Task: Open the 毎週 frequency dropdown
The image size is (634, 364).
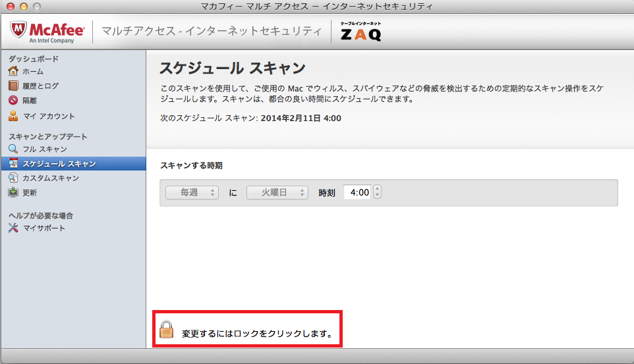Action: [192, 193]
